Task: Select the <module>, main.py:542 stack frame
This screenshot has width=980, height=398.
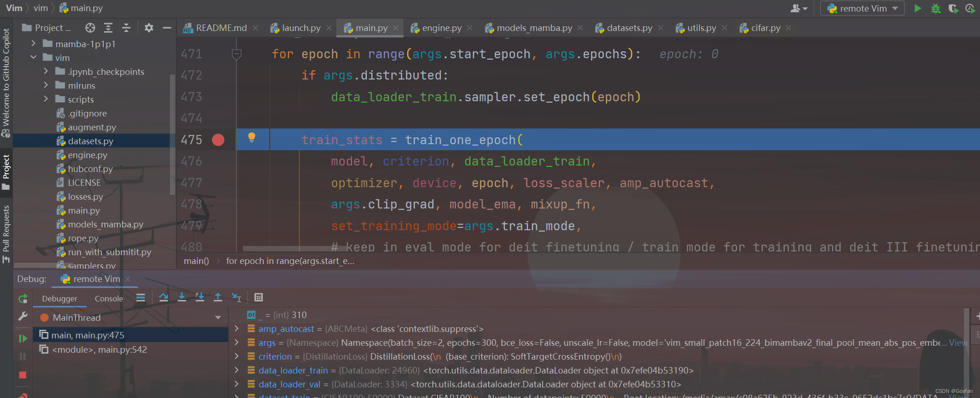Action: [x=131, y=349]
